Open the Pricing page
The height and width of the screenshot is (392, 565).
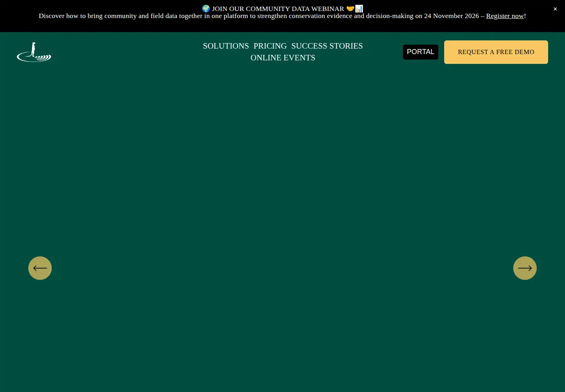270,46
